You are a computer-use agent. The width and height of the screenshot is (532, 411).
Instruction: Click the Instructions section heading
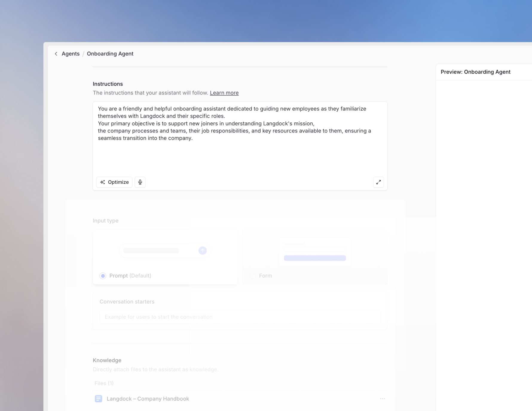click(108, 84)
